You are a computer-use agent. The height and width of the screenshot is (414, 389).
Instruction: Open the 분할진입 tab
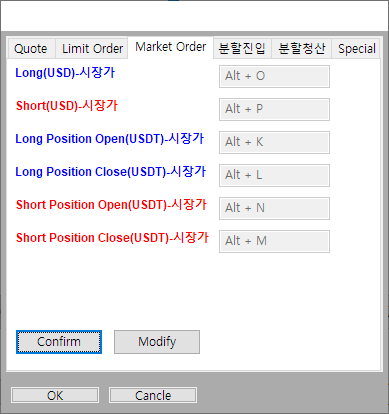click(x=242, y=49)
